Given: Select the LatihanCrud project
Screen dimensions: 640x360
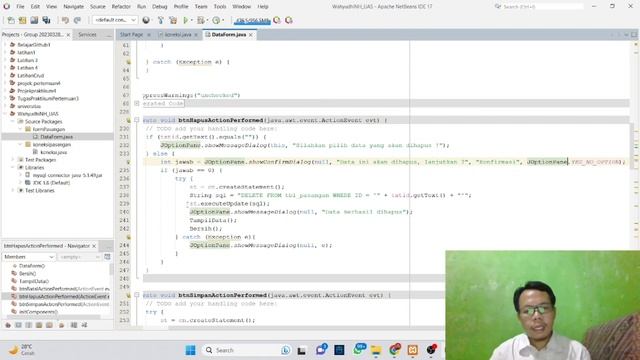Looking at the screenshot, I should [30, 76].
